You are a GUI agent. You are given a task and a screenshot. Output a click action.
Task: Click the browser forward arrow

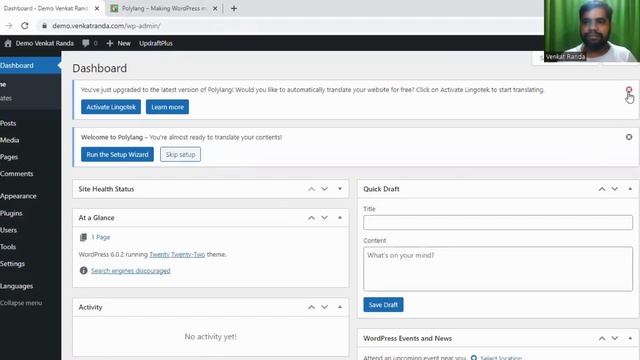pos(9,26)
